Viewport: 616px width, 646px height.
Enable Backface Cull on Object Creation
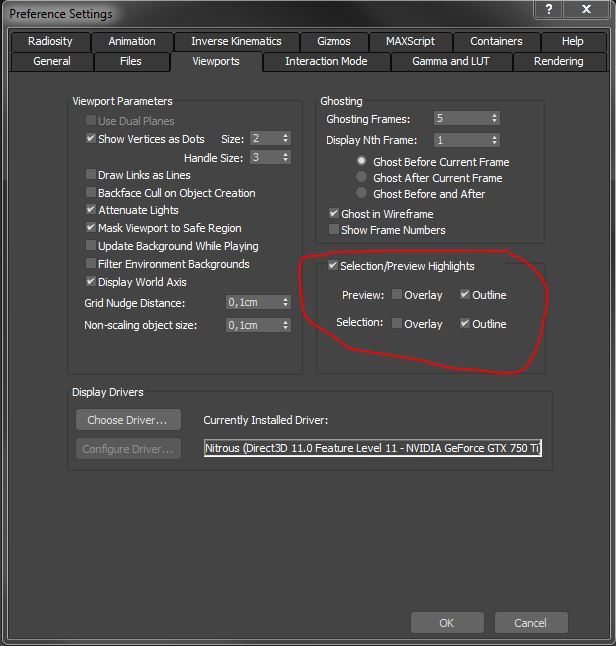(91, 193)
